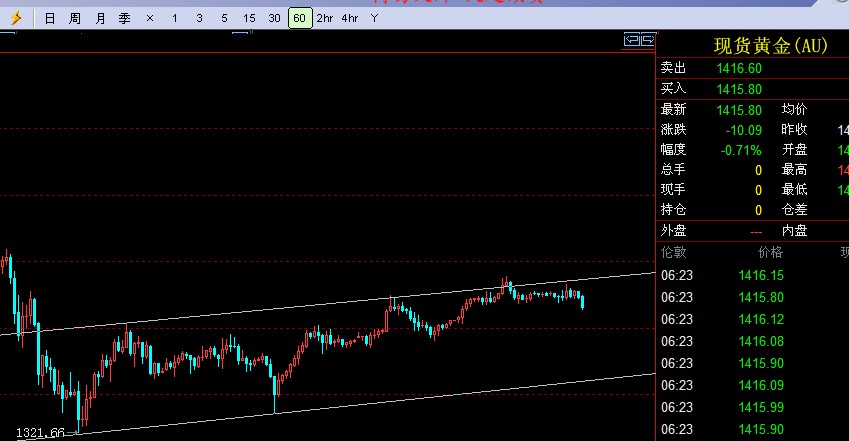This screenshot has height=441, width=849.
Task: Select the 3-minute chart interval
Action: 199,18
